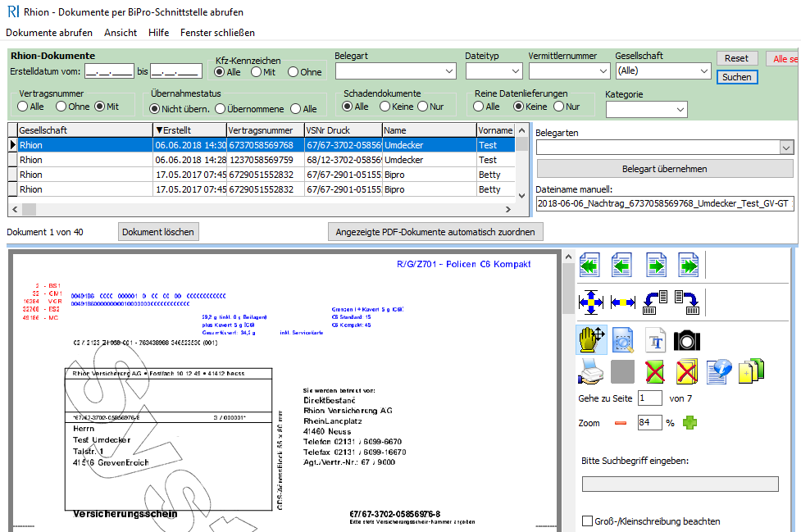Click the Suchbegriff search input field
The image size is (801, 532).
tap(680, 484)
